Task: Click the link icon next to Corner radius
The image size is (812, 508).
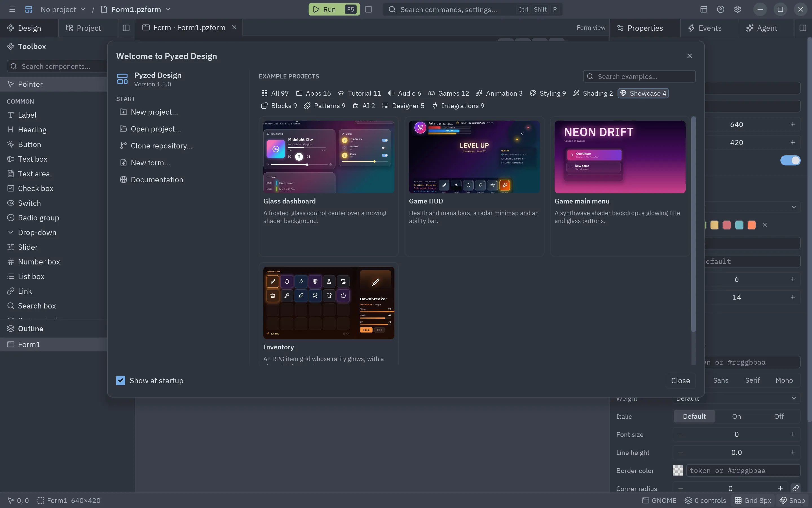Action: pos(795,488)
